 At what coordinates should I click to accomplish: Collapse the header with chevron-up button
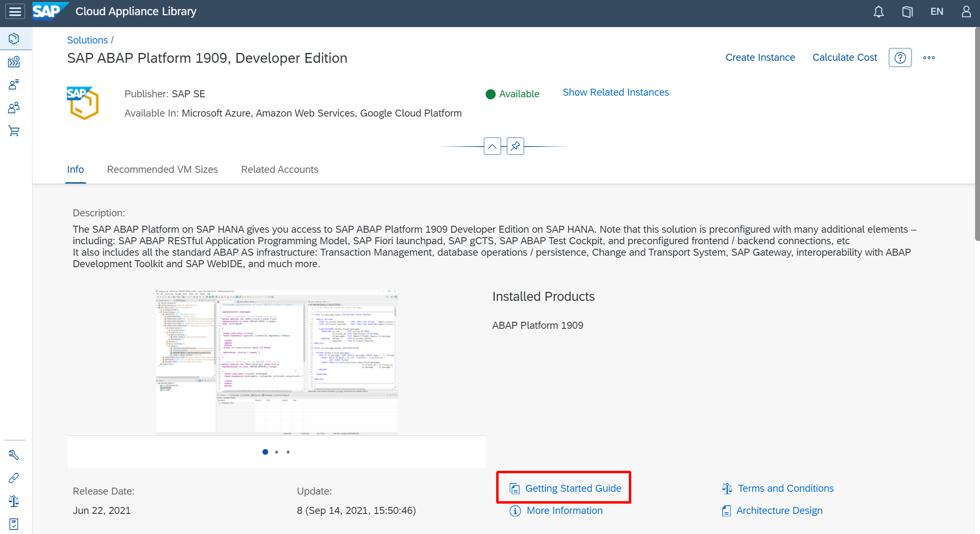click(492, 146)
